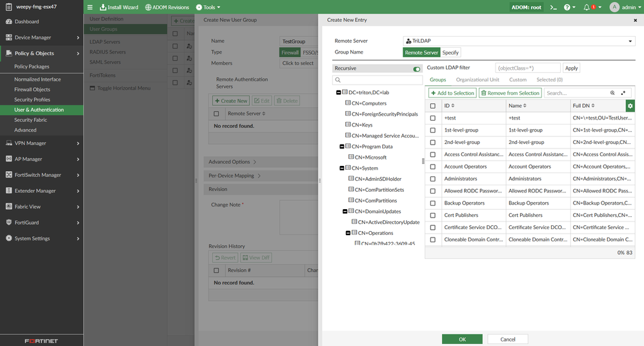Click the System Settings gear icon
This screenshot has width=644, height=346.
coord(8,238)
